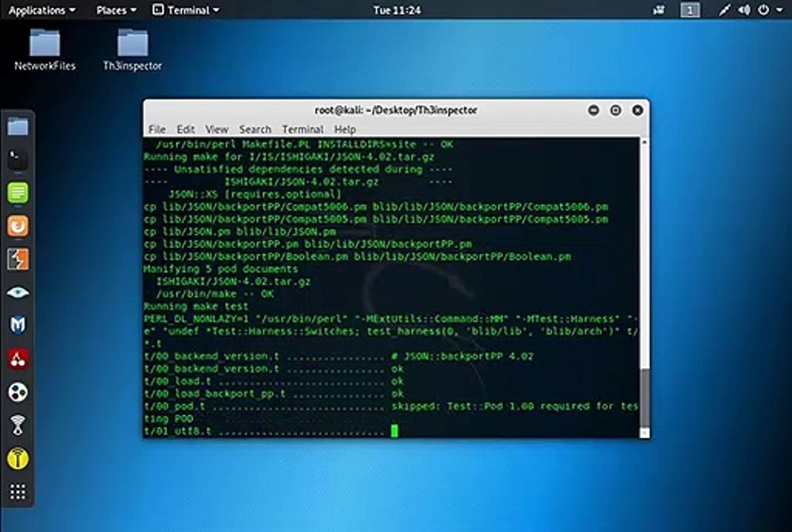Viewport: 792px width, 532px height.
Task: Start Metasploit from the dock
Action: (18, 325)
